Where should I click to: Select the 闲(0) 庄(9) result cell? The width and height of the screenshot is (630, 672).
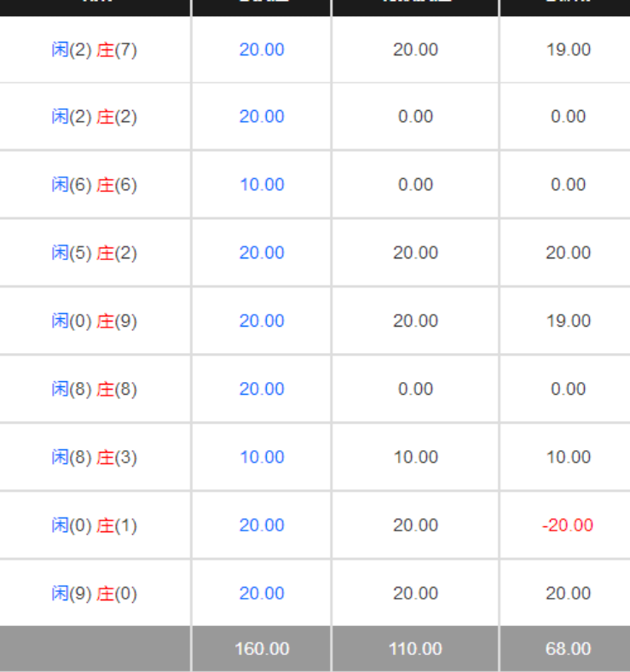click(94, 322)
